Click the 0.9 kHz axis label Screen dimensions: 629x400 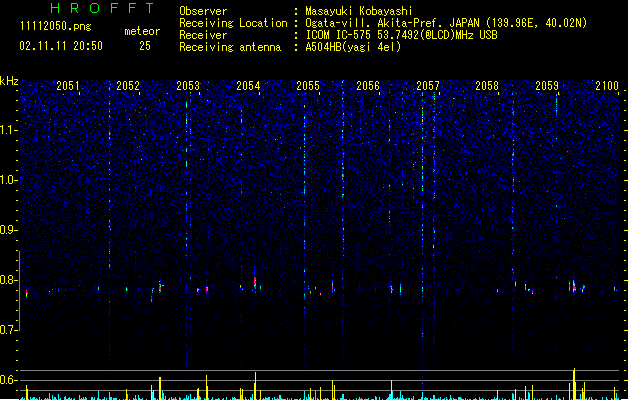tap(8, 230)
